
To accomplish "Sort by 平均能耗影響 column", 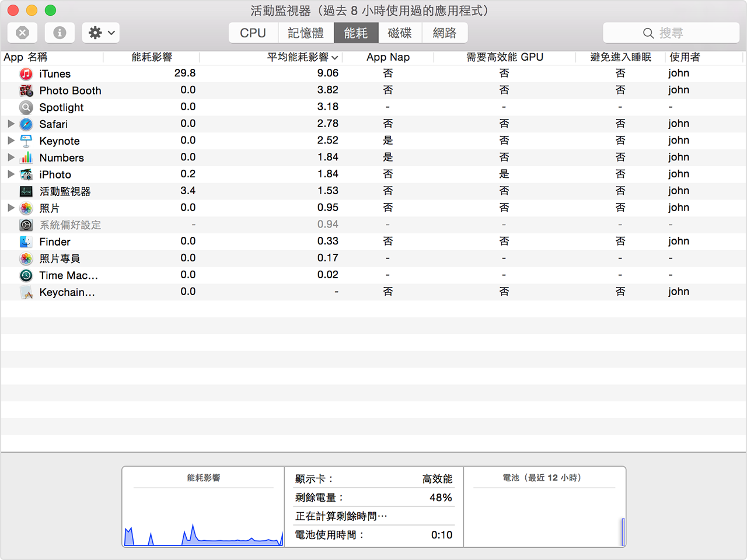I will click(271, 57).
